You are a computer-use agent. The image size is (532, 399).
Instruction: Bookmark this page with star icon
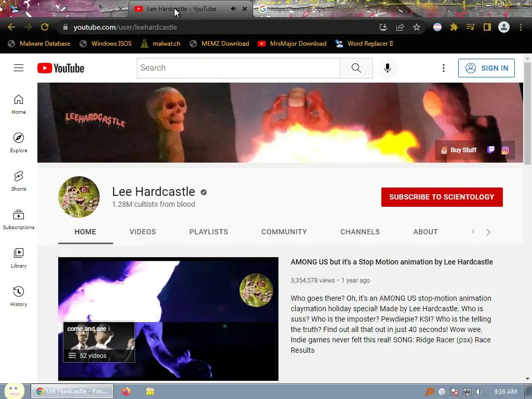[x=417, y=27]
